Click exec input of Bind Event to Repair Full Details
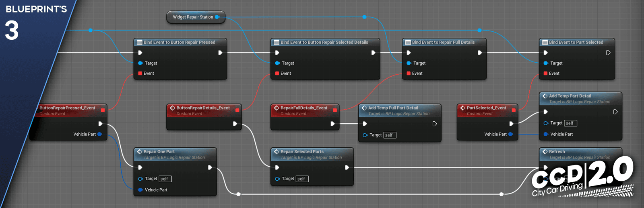The height and width of the screenshot is (208, 644). [x=409, y=53]
